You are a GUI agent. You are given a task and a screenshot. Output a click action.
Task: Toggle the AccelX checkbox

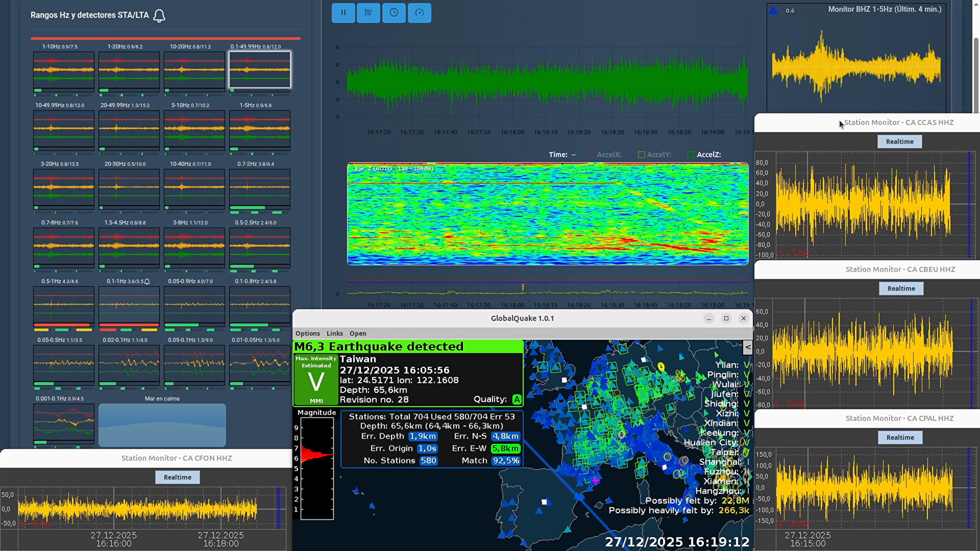pyautogui.click(x=592, y=154)
